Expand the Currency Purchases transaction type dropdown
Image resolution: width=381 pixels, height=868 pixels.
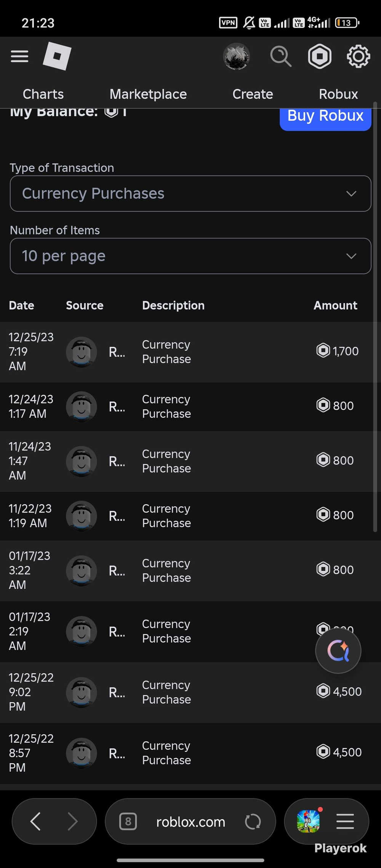[x=190, y=194]
